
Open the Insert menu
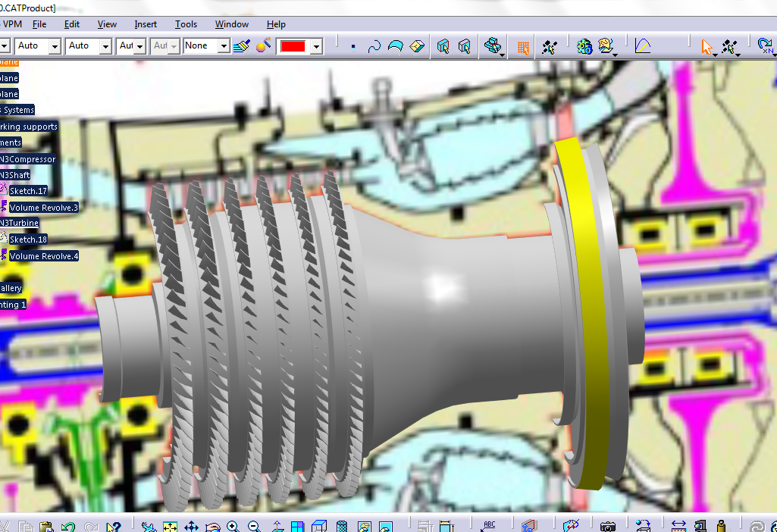pos(146,24)
